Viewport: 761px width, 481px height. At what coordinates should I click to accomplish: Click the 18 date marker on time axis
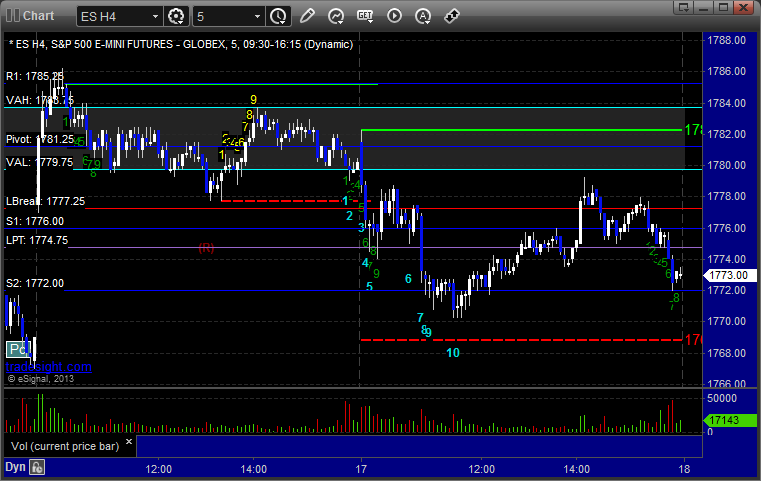(x=684, y=469)
